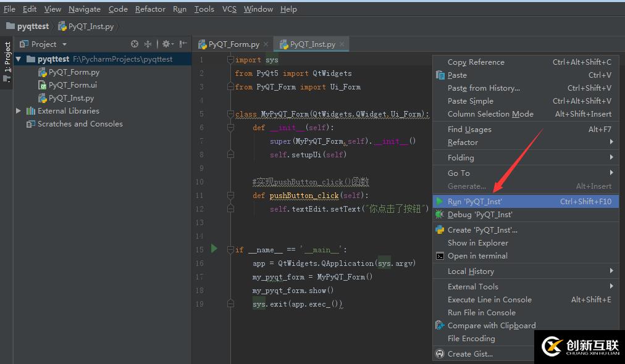Choose Paste from History entry
The width and height of the screenshot is (625, 364).
point(526,88)
